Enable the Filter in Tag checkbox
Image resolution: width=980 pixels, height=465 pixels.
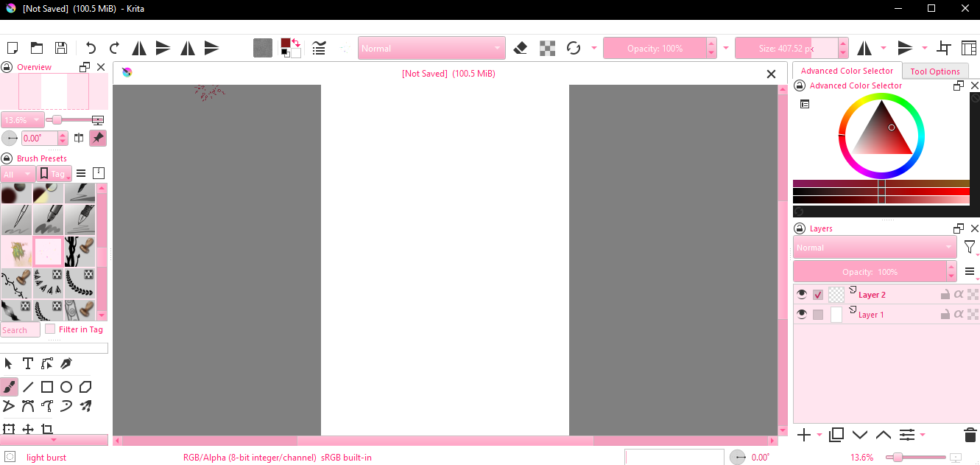point(50,329)
